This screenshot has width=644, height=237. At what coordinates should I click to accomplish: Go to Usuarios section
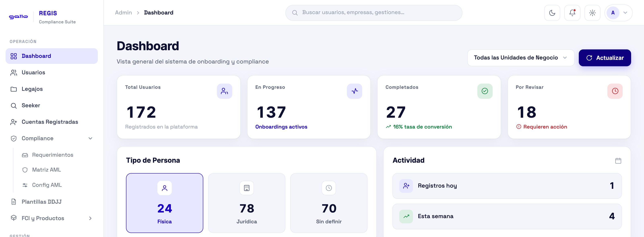(x=52, y=72)
